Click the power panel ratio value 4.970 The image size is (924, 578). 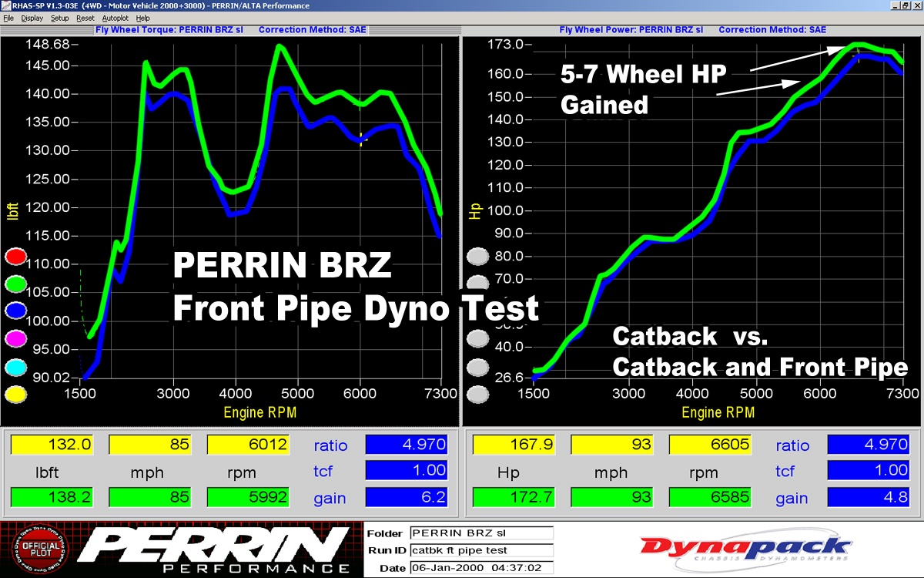(868, 445)
